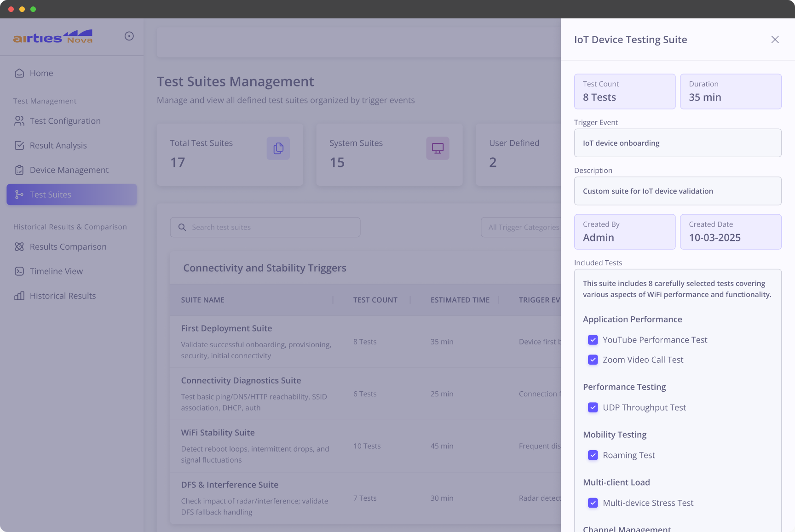
Task: Toggle Roaming Test checkbox
Action: point(593,455)
